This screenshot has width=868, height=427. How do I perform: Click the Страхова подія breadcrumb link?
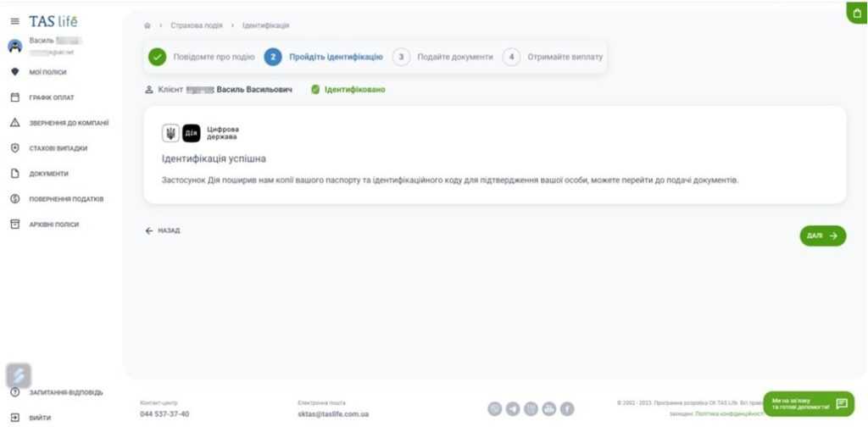pos(196,25)
